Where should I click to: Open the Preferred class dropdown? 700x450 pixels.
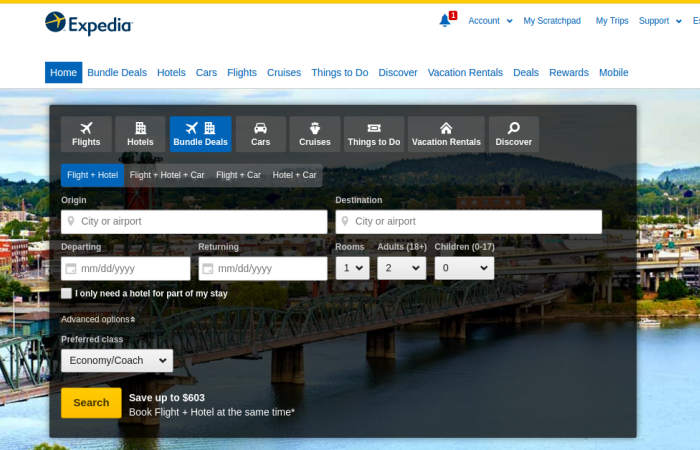point(116,360)
